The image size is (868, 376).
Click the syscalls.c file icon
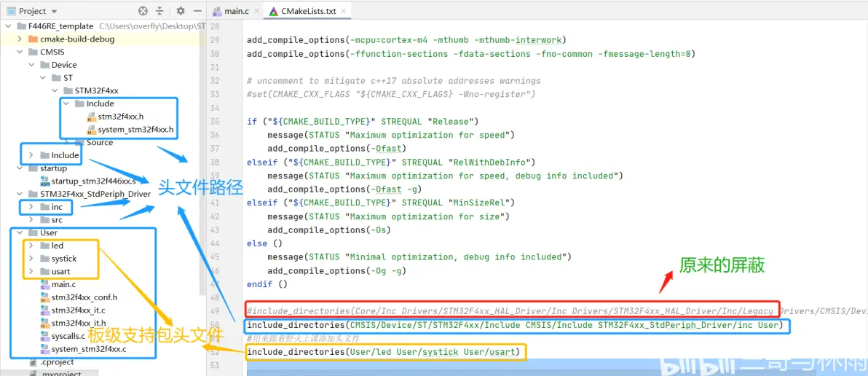pos(45,336)
